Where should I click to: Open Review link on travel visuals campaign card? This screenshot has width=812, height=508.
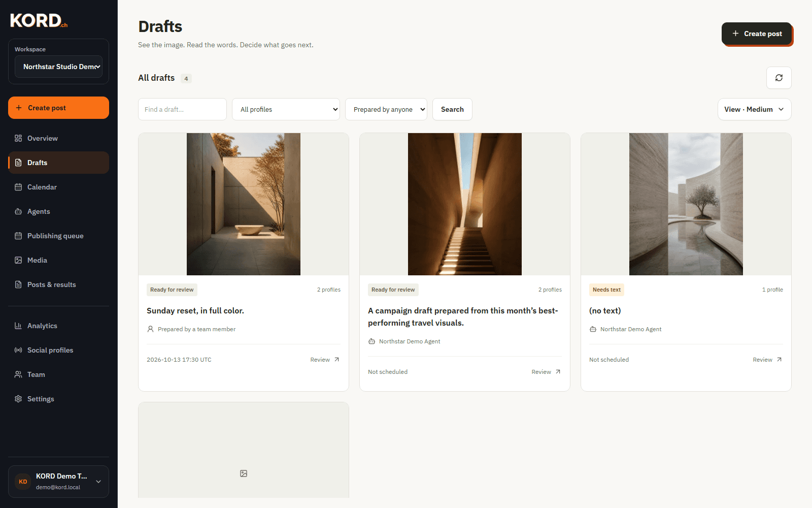coord(546,372)
